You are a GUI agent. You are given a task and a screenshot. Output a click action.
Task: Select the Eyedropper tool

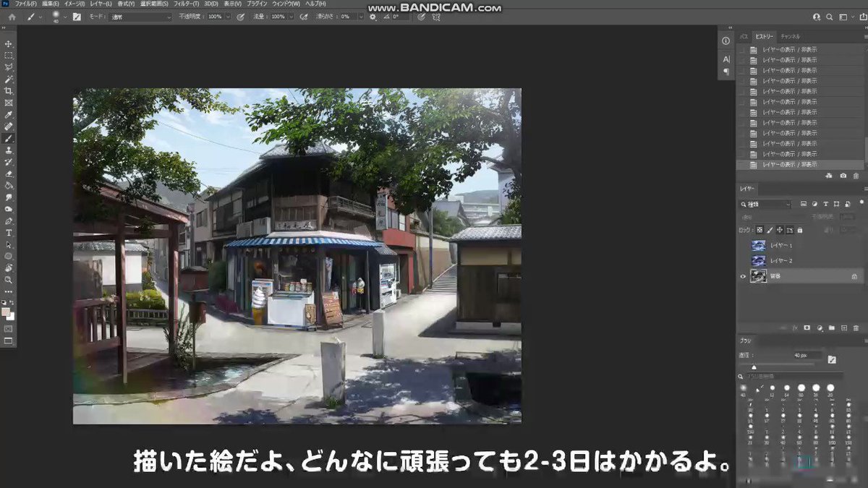pos(9,114)
